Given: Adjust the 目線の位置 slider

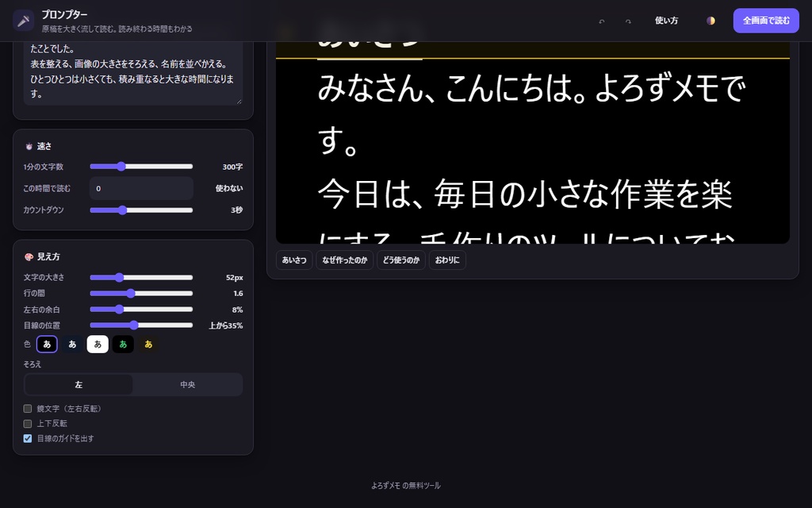Looking at the screenshot, I should coord(141,325).
